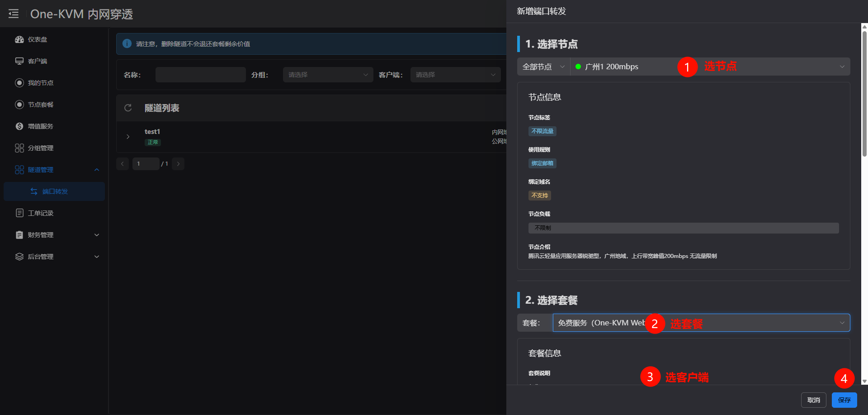Click the 名称 name filter input
This screenshot has height=415, width=868.
(200, 75)
